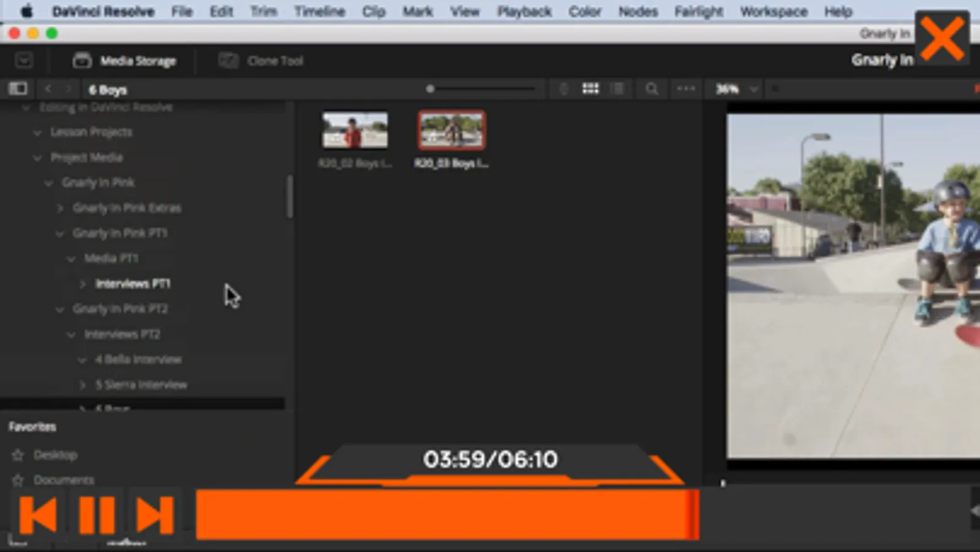Click the Documents favorite
980x552 pixels.
pyautogui.click(x=64, y=480)
